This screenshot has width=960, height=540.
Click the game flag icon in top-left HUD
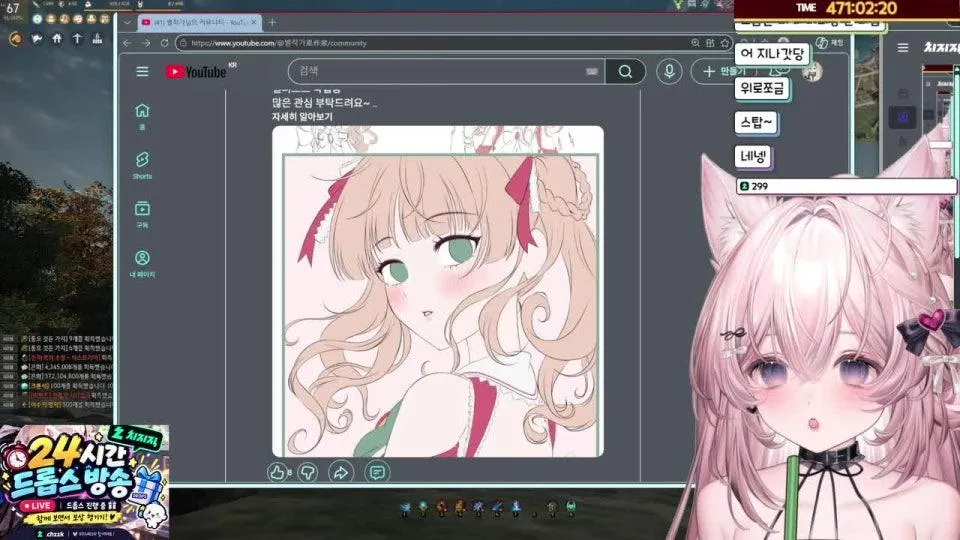click(x=37, y=39)
